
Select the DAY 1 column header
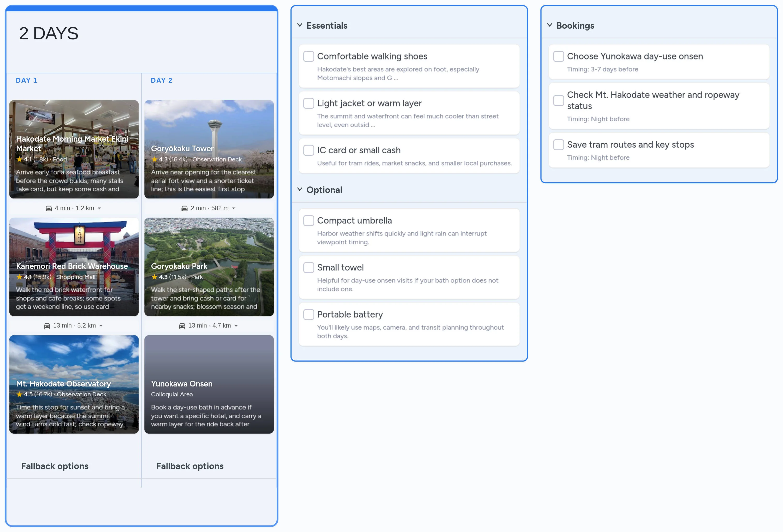27,80
